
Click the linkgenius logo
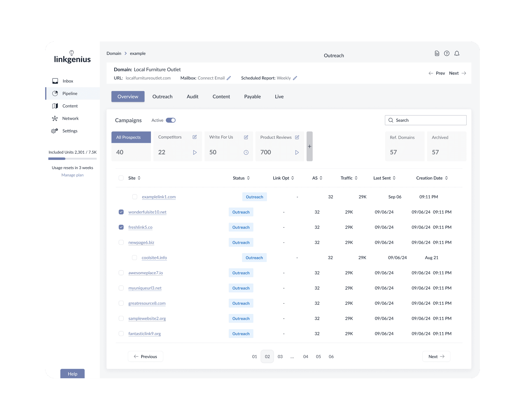[x=72, y=57]
